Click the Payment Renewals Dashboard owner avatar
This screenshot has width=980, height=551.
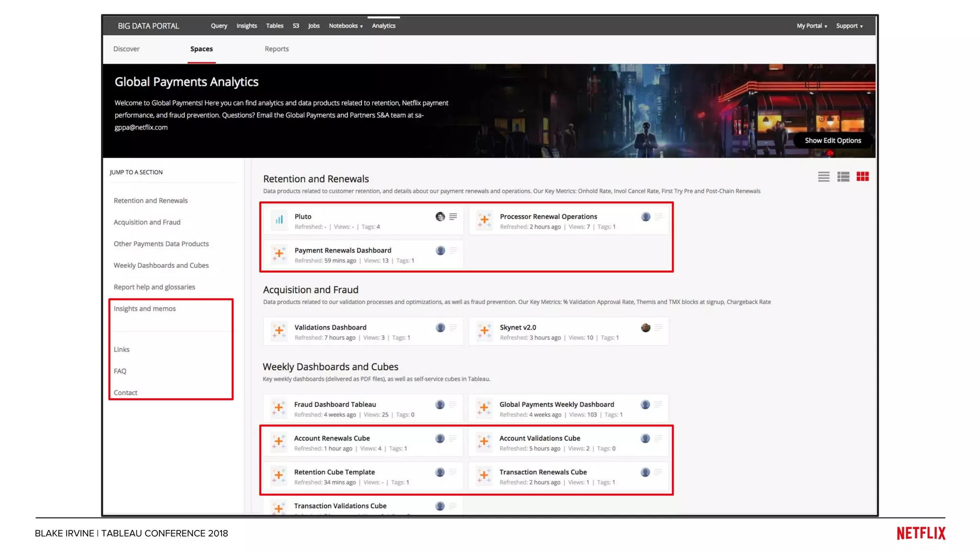tap(440, 251)
